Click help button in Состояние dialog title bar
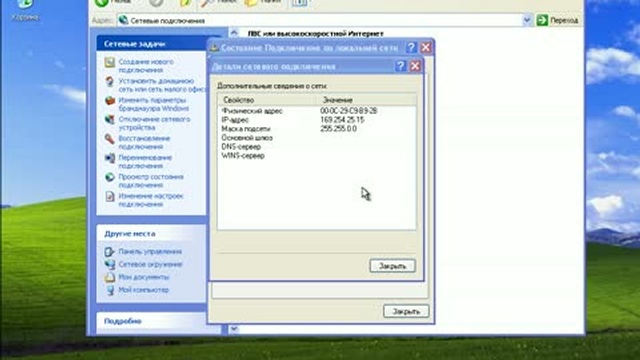640x360 pixels. coord(411,48)
